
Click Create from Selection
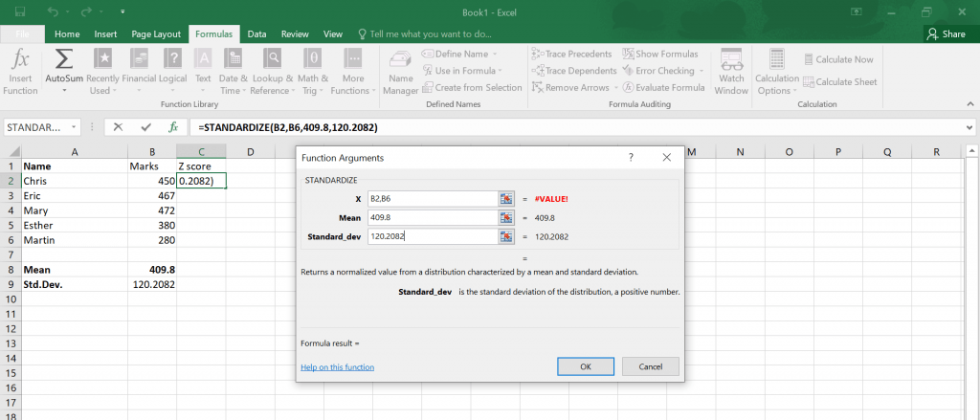point(472,87)
